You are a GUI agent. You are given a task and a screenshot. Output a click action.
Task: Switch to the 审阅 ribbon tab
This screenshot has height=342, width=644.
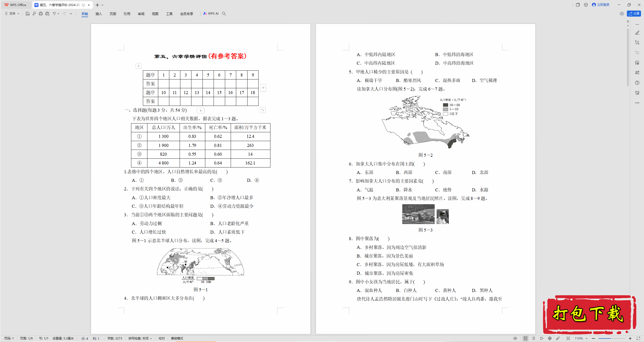coord(141,14)
